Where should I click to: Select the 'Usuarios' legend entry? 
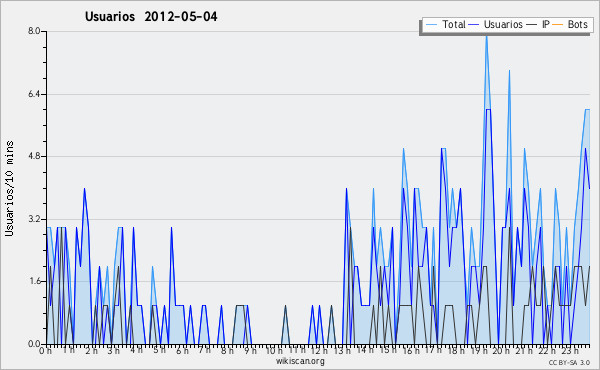[x=503, y=24]
